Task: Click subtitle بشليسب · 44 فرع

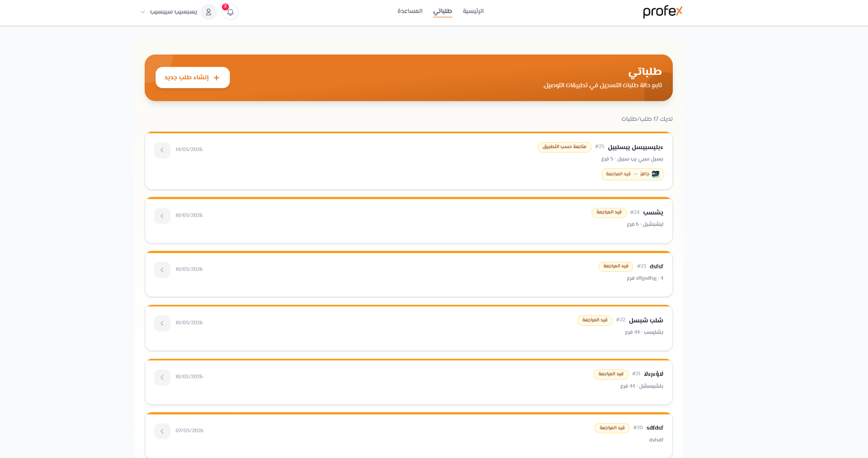Action: 644,332
